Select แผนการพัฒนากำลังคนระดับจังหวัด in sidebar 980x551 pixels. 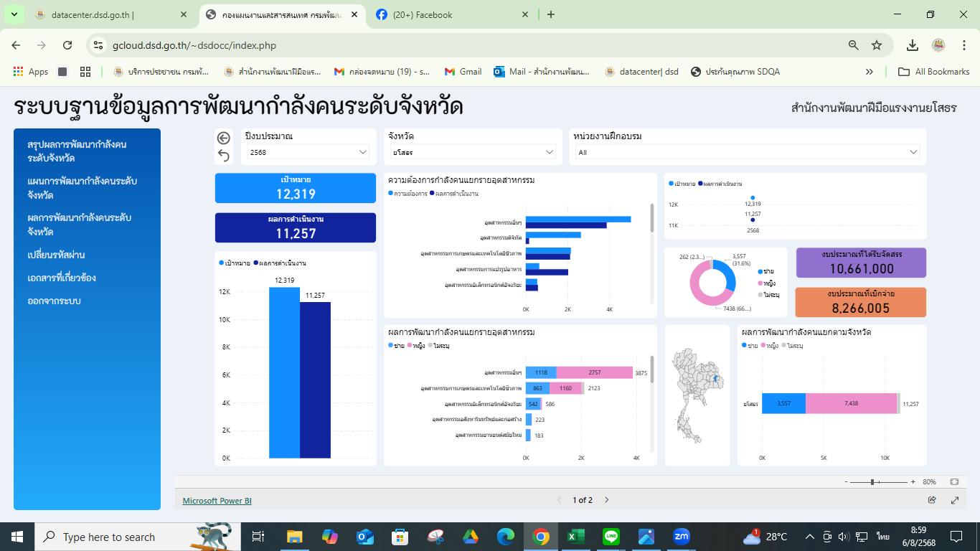point(82,188)
